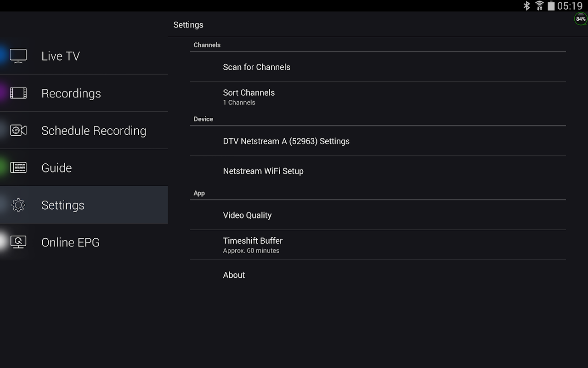Open the Recordings menu item
588x368 pixels.
coord(71,93)
